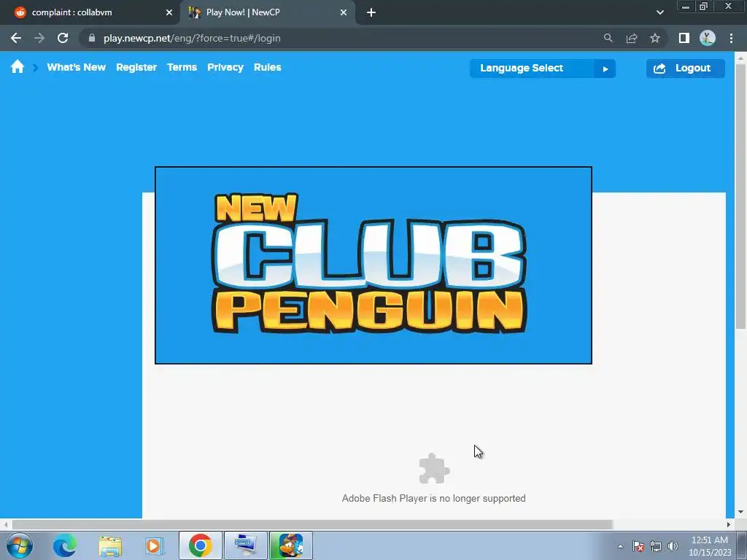Screen dimensions: 747x560
Task: Open the penguin app in taskbar
Action: pos(291,545)
